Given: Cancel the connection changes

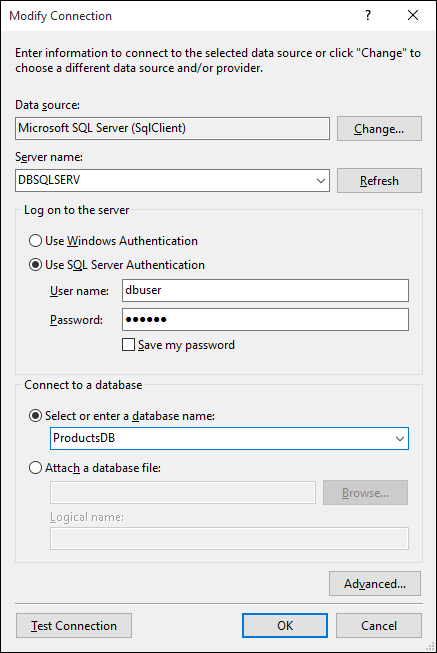Looking at the screenshot, I should [x=379, y=626].
